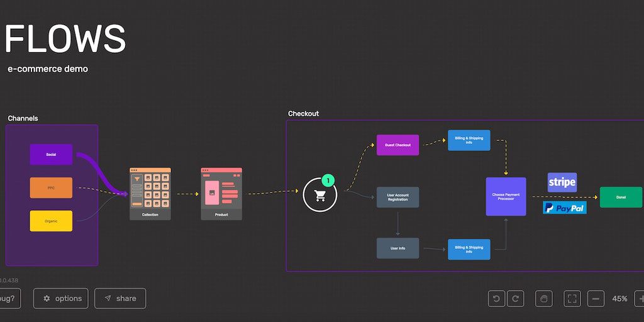Select the hand pan tool
This screenshot has width=644, height=322.
(544, 299)
